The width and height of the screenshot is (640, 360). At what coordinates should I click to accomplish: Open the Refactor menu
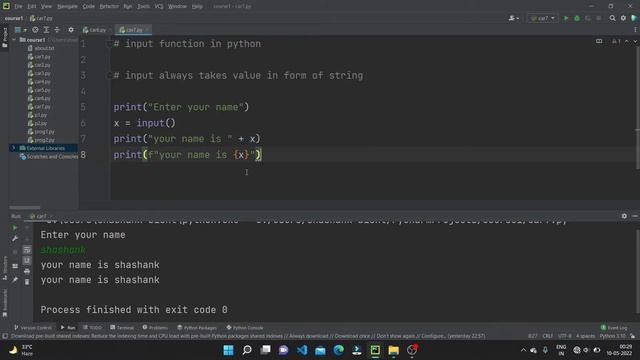(x=109, y=6)
